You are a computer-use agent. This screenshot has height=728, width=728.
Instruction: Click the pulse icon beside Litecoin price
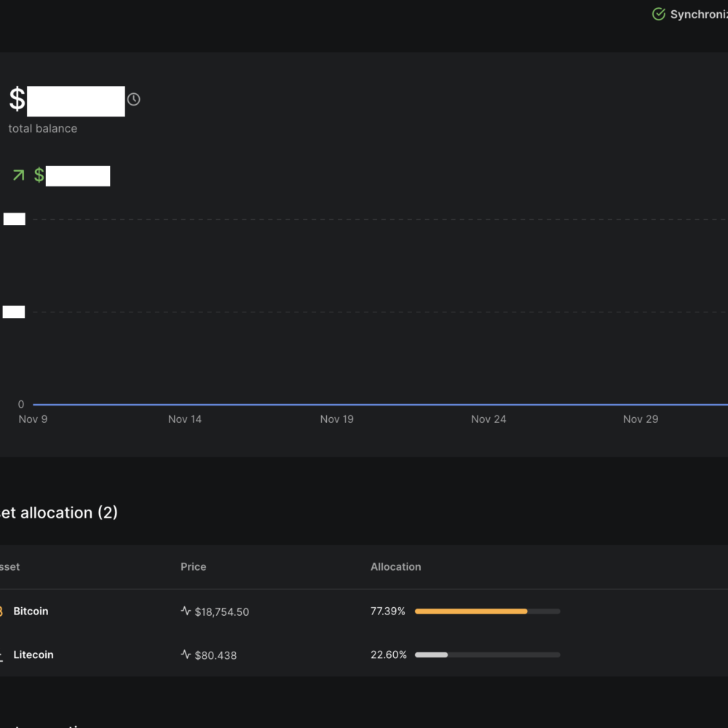click(186, 654)
